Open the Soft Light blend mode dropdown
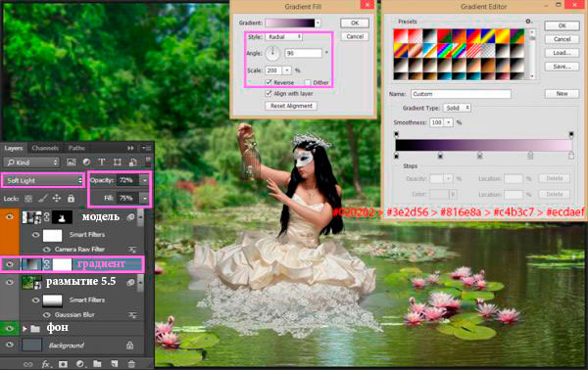 pos(43,180)
